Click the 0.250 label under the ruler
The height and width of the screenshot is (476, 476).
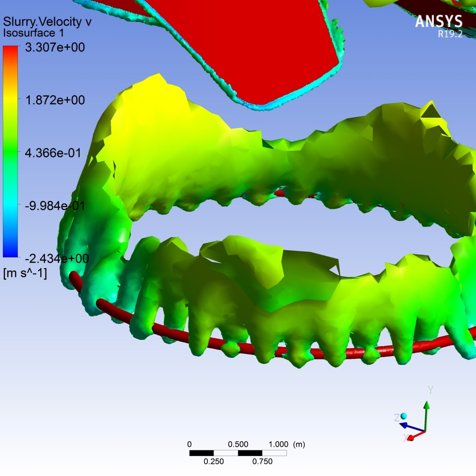(213, 462)
